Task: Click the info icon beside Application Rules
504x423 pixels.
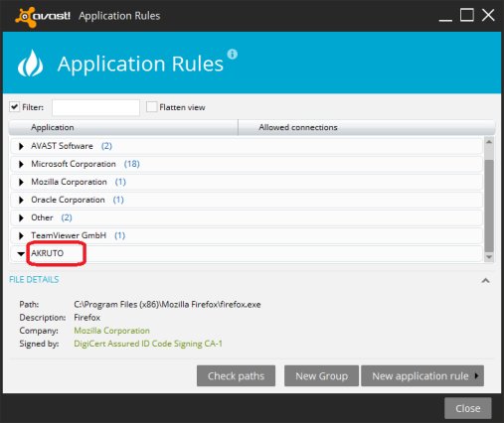Action: 233,54
